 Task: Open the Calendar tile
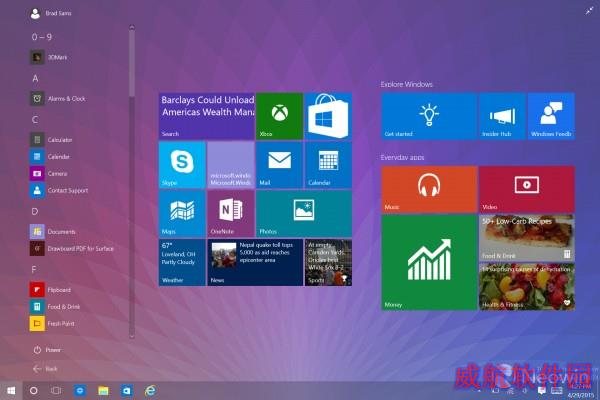coord(328,165)
